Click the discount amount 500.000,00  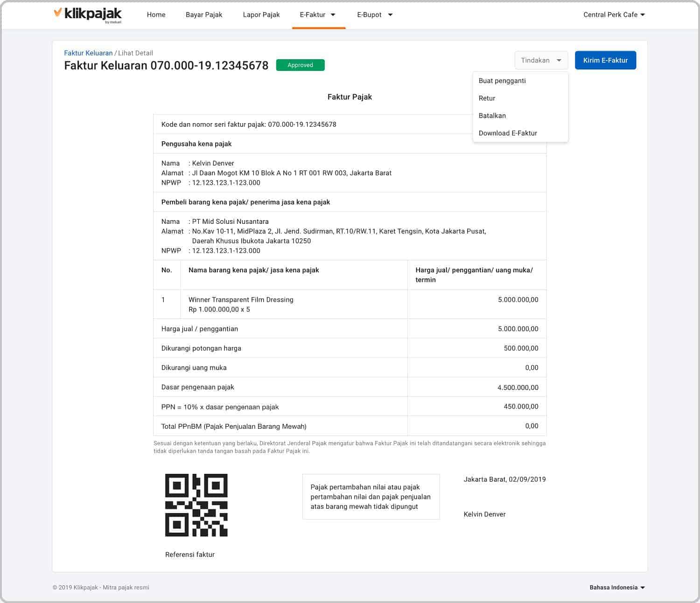(521, 348)
